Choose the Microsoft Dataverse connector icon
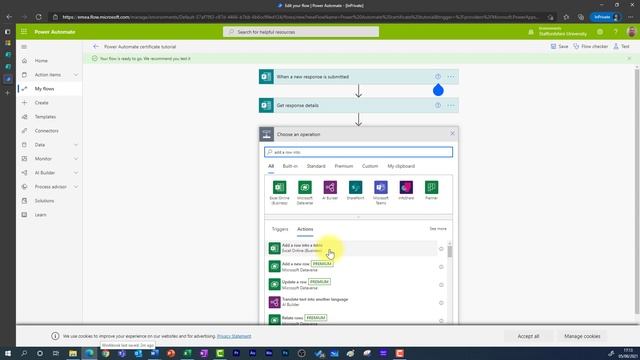This screenshot has height=360, width=640. (x=305, y=187)
